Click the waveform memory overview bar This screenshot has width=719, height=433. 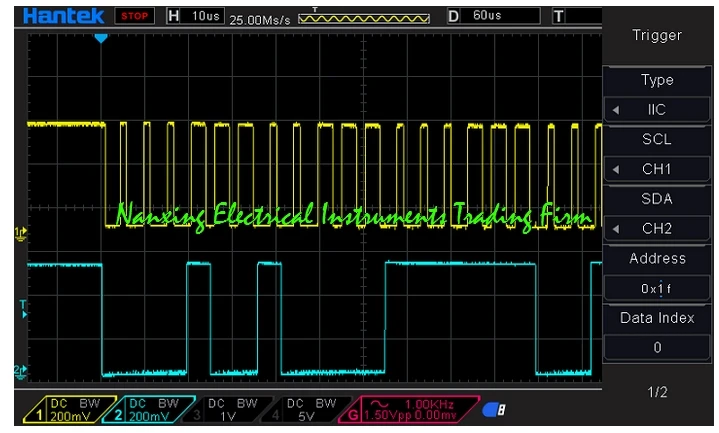364,18
